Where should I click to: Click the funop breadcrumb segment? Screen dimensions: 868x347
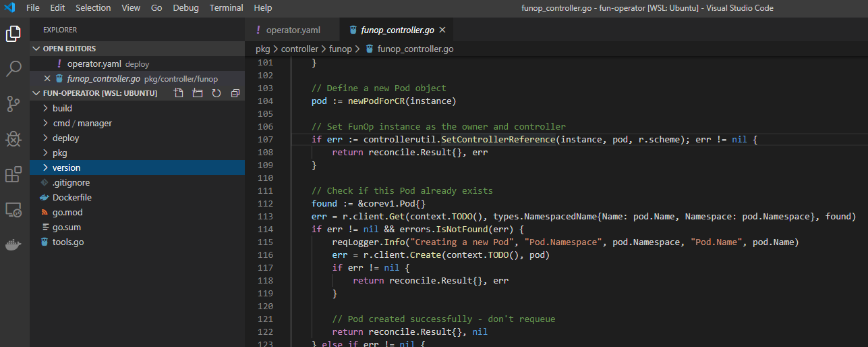[x=341, y=49]
